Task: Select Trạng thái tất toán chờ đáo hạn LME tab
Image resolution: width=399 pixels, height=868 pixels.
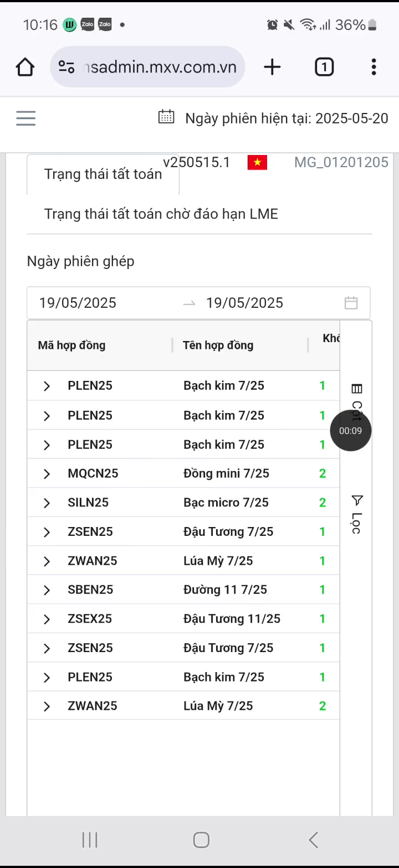Action: 161,214
